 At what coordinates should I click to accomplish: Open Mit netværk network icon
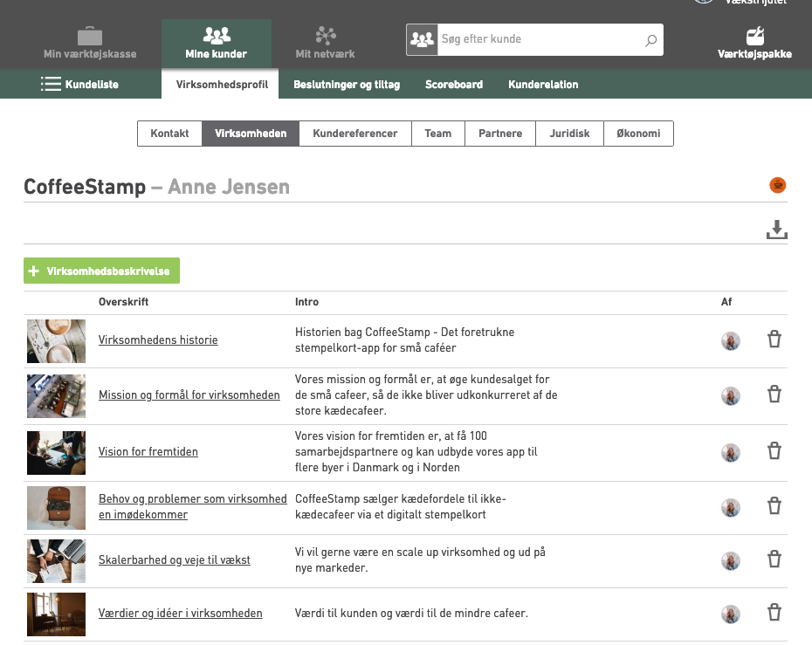[325, 35]
